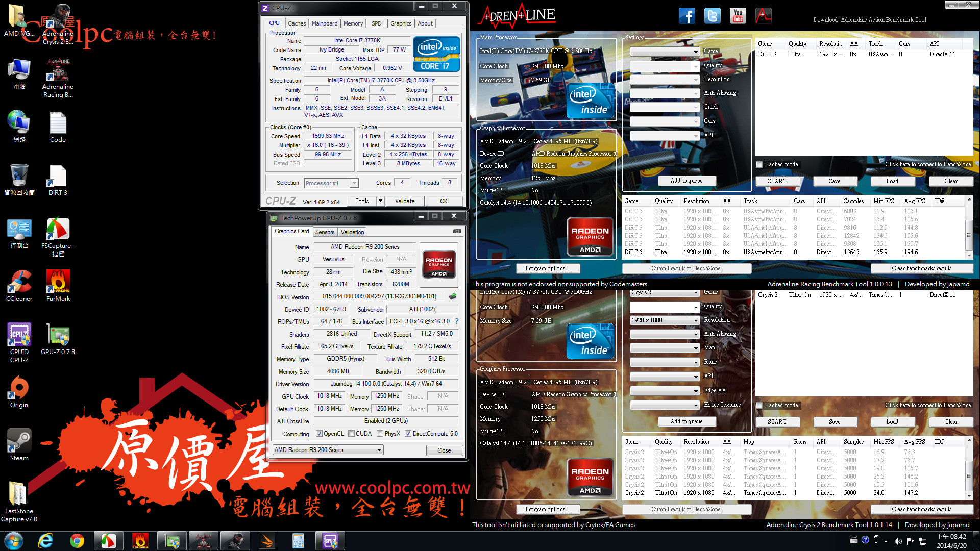Switch to the Memory tab in CPU-Z
The width and height of the screenshot is (980, 551).
click(x=353, y=23)
